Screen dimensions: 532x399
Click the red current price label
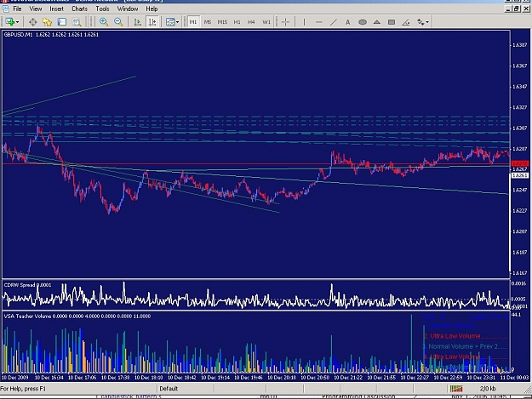click(520, 163)
